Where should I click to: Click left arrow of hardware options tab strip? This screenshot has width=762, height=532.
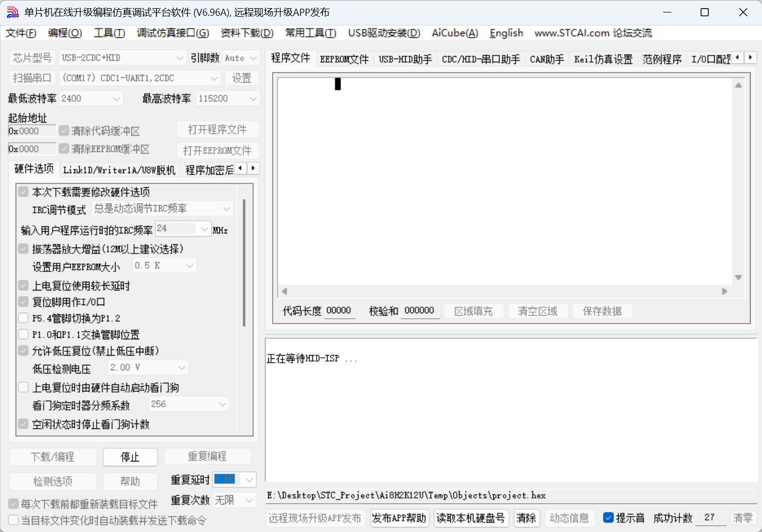(240, 168)
